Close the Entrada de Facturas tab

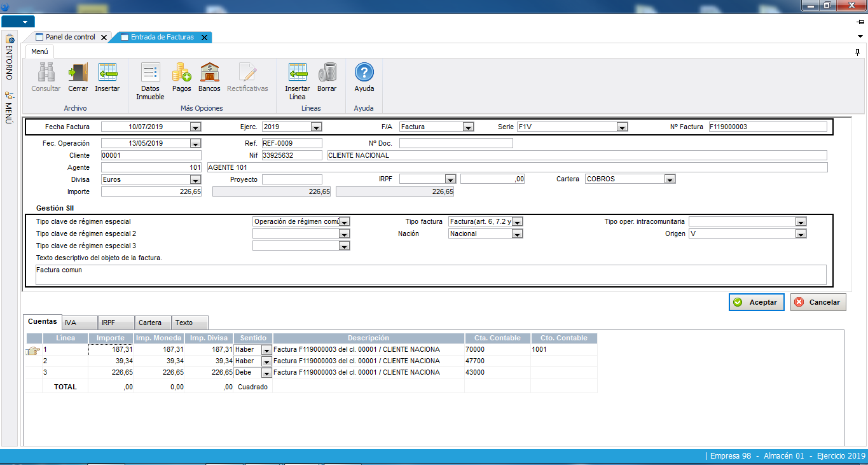pos(204,38)
